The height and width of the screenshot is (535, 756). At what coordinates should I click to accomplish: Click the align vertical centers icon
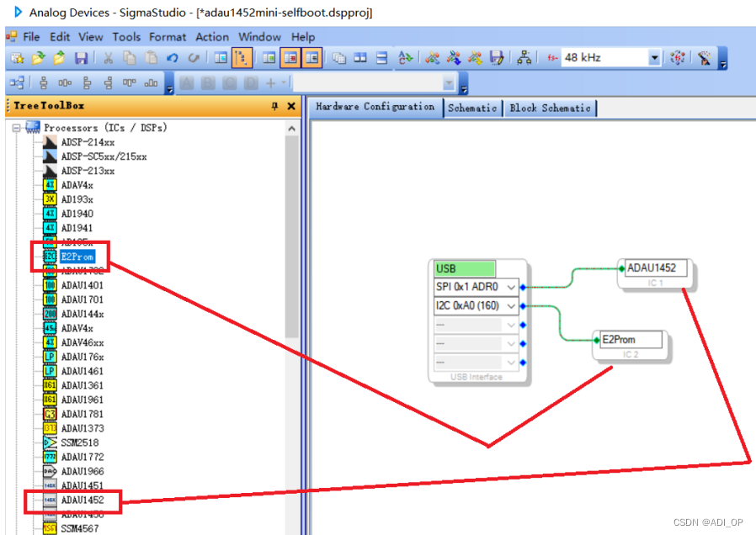point(44,83)
